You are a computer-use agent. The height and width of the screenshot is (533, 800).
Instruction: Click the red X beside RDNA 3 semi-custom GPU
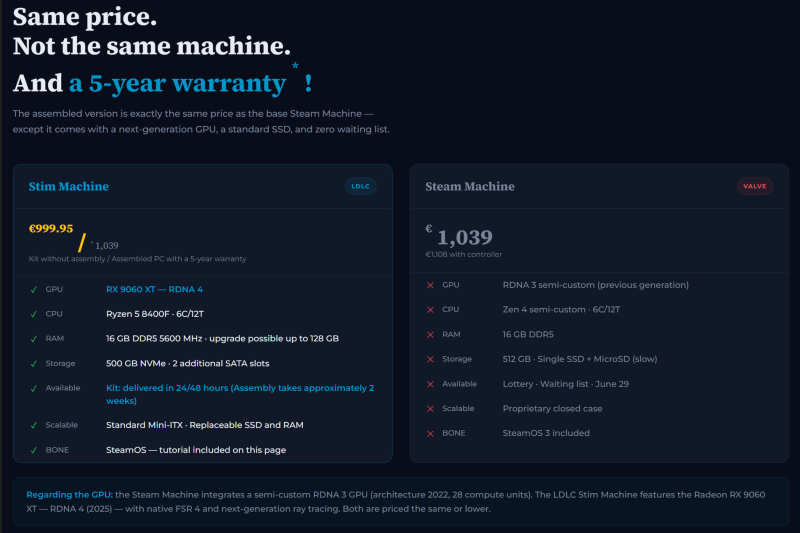pyautogui.click(x=430, y=285)
